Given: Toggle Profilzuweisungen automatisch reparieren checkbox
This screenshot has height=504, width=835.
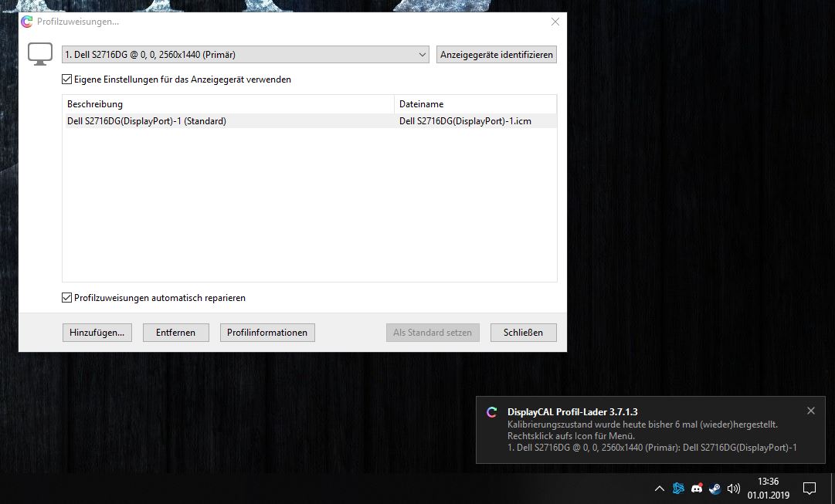Looking at the screenshot, I should (66, 297).
